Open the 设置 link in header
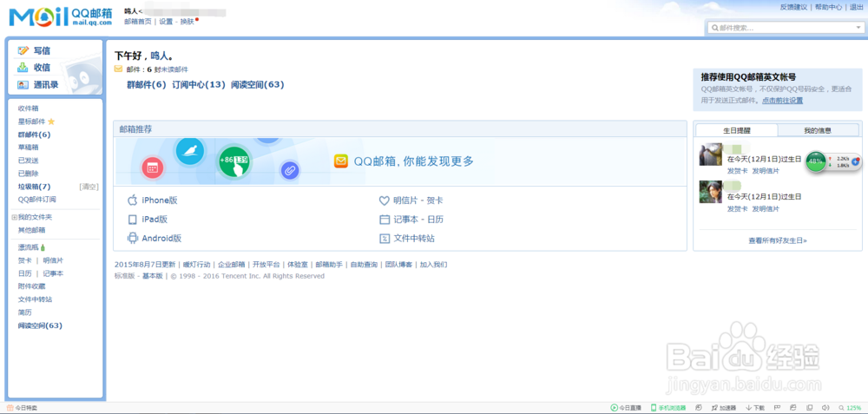Viewport: 868px width, 414px height. 166,22
